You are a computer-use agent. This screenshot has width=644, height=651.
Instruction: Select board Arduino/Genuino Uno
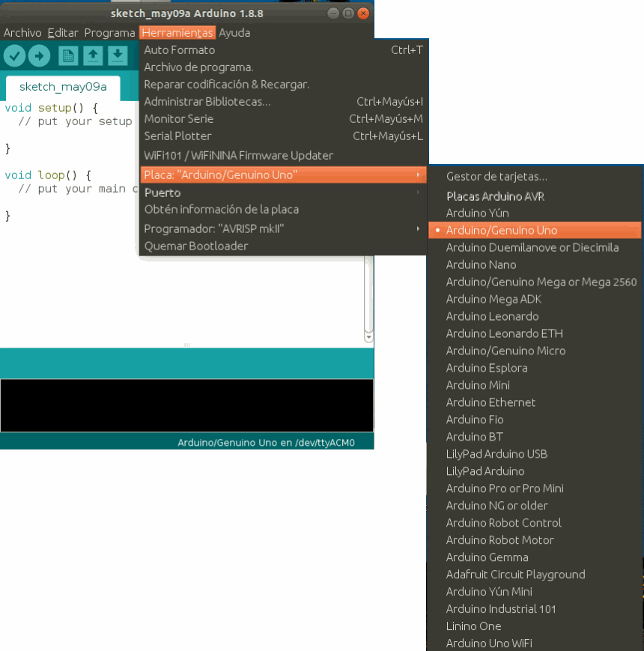coord(535,231)
